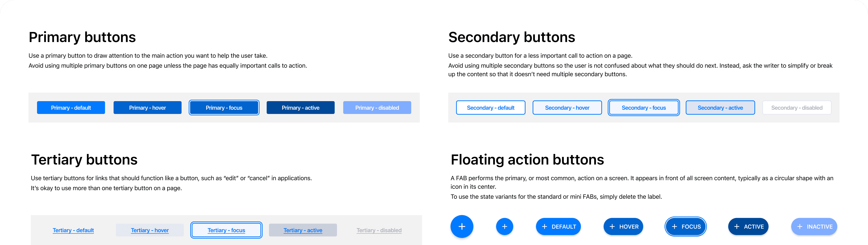Click the Primary - default button

click(x=71, y=108)
